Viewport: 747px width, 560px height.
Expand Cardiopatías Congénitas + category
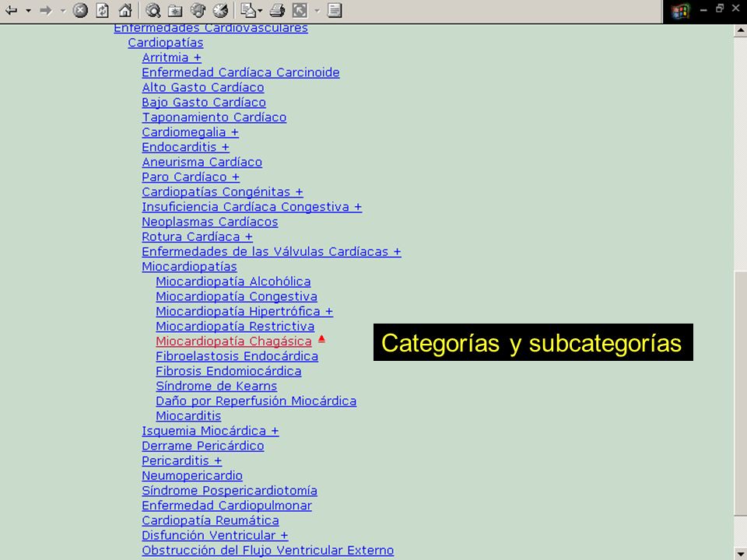point(223,192)
